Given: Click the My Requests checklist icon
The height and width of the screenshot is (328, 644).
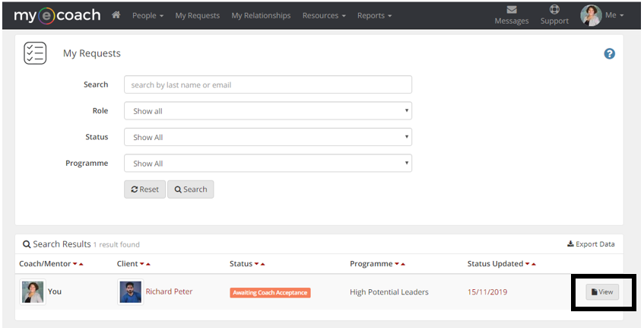Looking at the screenshot, I should tap(35, 53).
